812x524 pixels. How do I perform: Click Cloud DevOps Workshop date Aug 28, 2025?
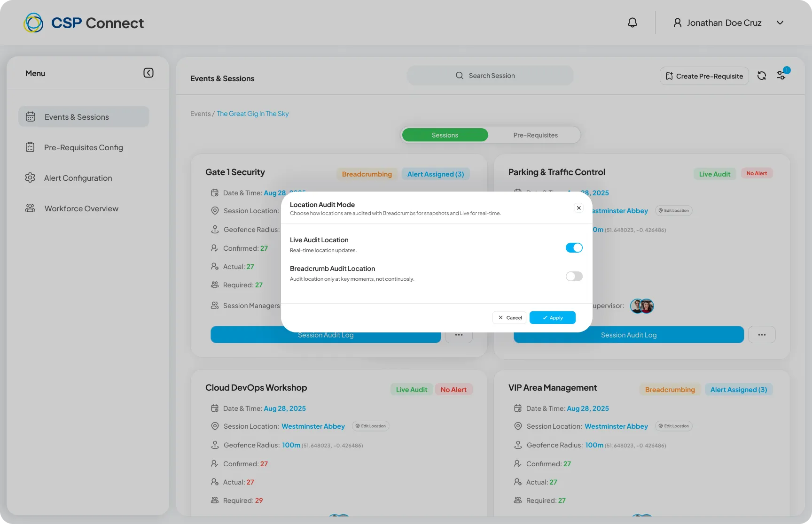tap(285, 408)
